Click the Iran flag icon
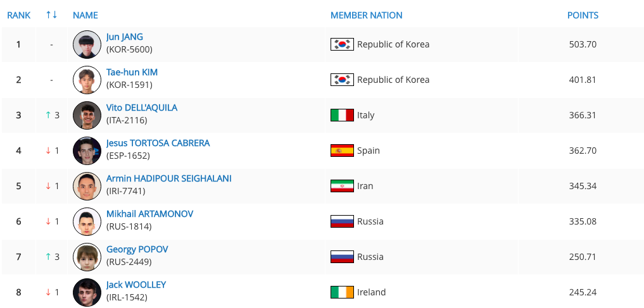Viewport: 644px width, 308px height. click(342, 186)
